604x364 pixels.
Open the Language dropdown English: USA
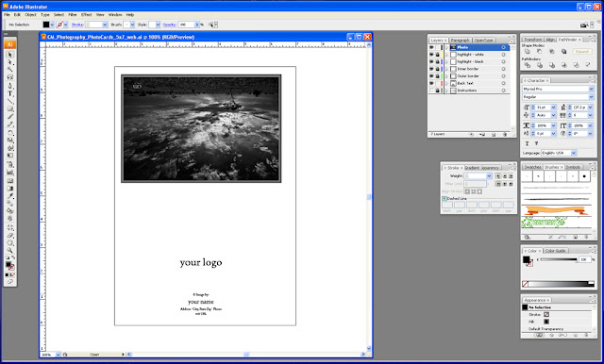pyautogui.click(x=574, y=153)
